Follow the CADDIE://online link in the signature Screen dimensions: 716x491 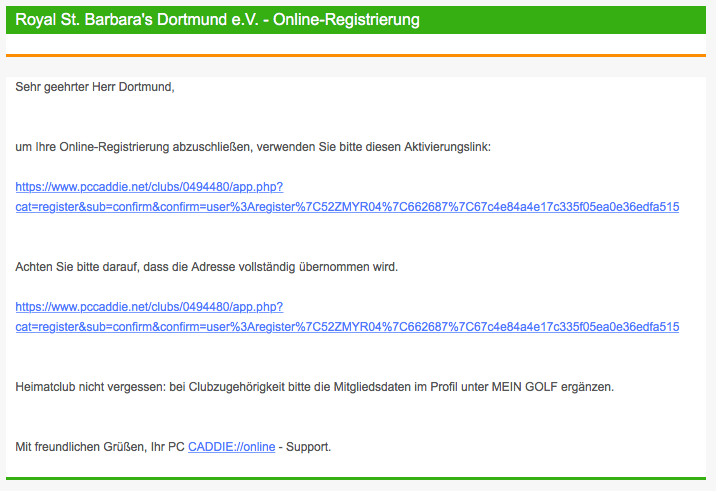[231, 446]
